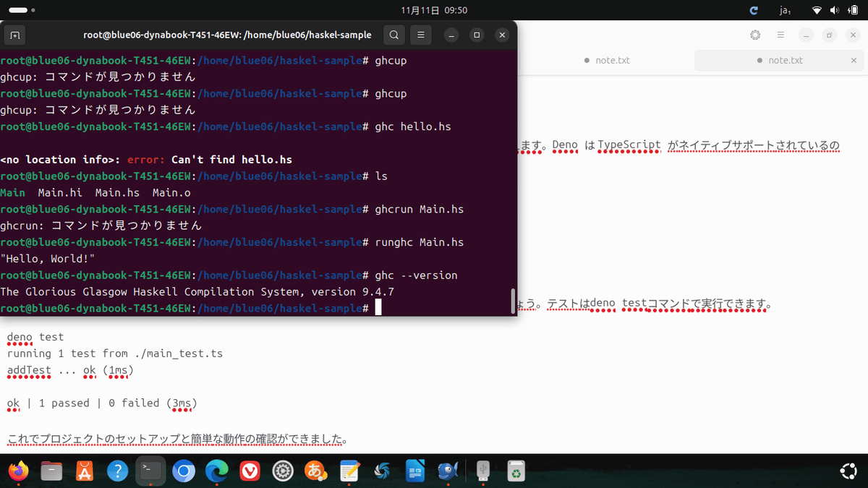This screenshot has height=488, width=868.
Task: Click the battery charge indicator
Action: click(x=854, y=11)
